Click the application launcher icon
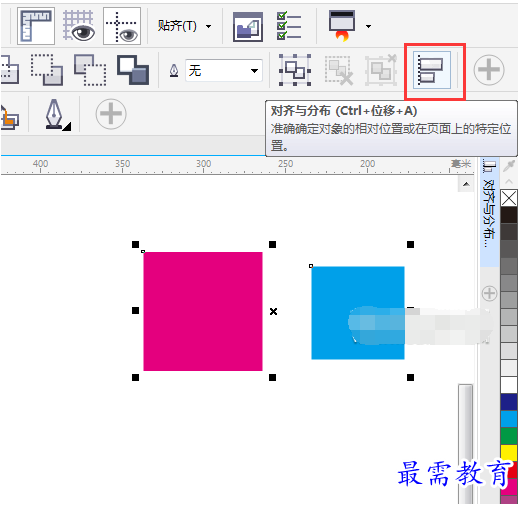519x505 pixels. 342,25
